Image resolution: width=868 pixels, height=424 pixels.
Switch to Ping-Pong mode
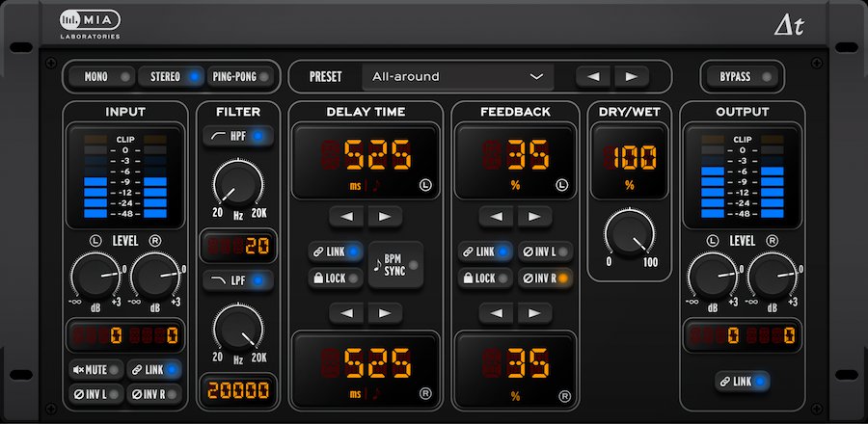coord(241,76)
